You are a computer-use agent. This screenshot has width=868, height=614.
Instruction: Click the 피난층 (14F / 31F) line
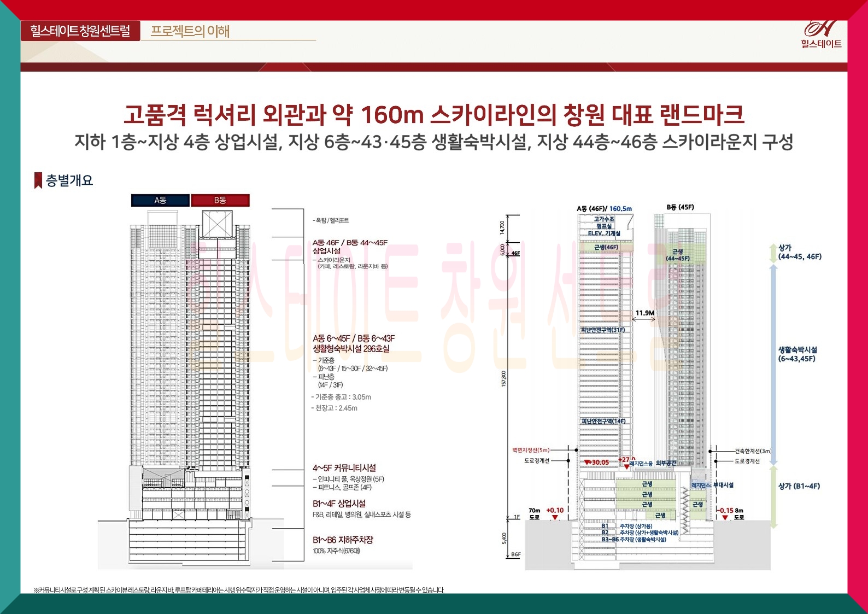(x=328, y=381)
